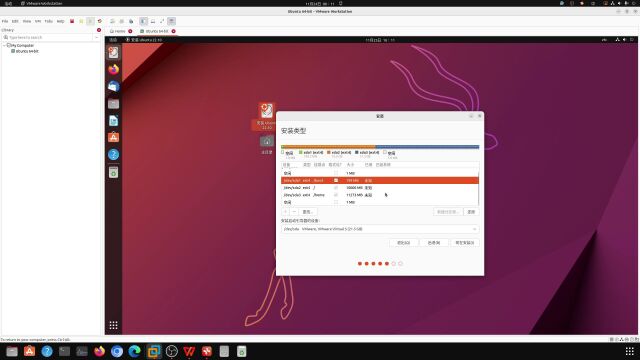Click the restart guest toolbar icon
Viewport: 640px width, 360px height.
100,21
